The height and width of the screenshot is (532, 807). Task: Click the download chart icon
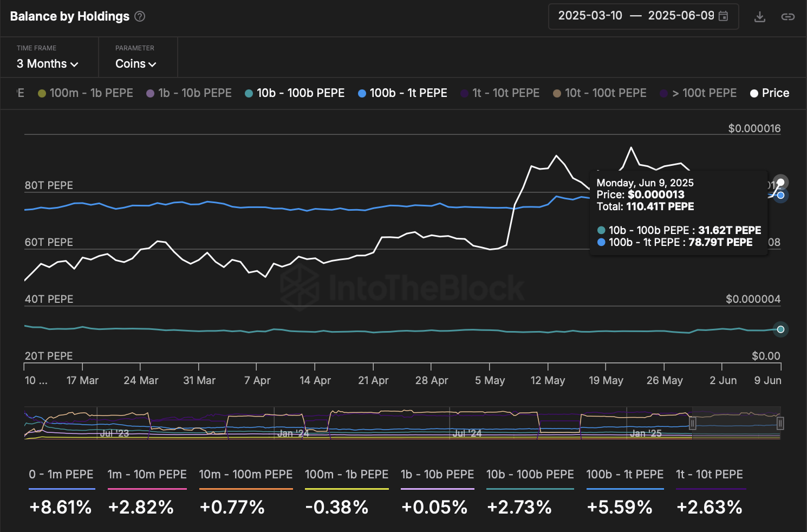760,17
